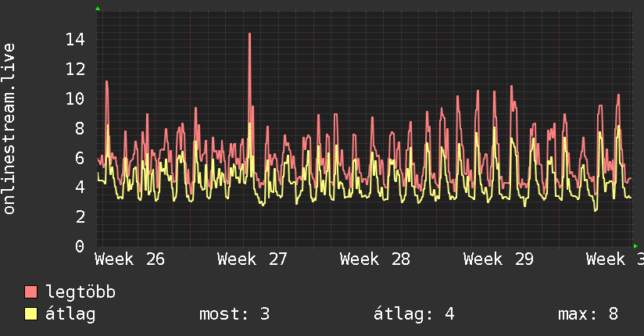Click the onlinestream.live vertical axis title

tap(9, 129)
